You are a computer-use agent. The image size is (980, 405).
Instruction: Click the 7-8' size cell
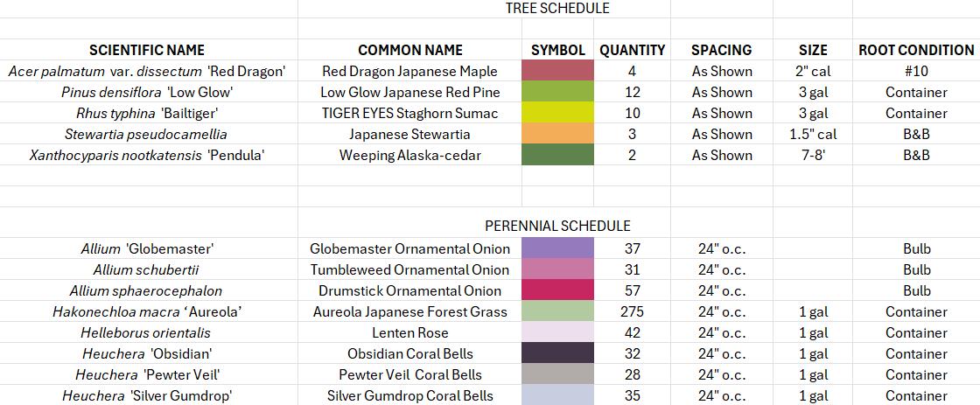(812, 155)
